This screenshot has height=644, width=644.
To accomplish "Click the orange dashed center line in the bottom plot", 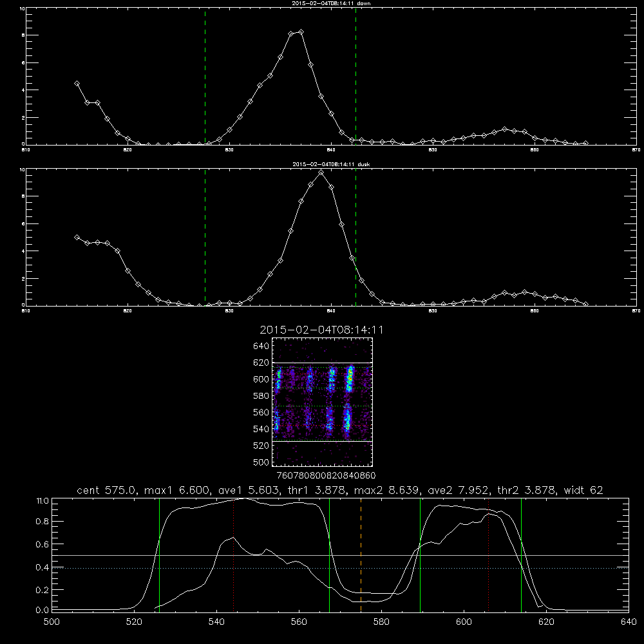I will (361, 555).
